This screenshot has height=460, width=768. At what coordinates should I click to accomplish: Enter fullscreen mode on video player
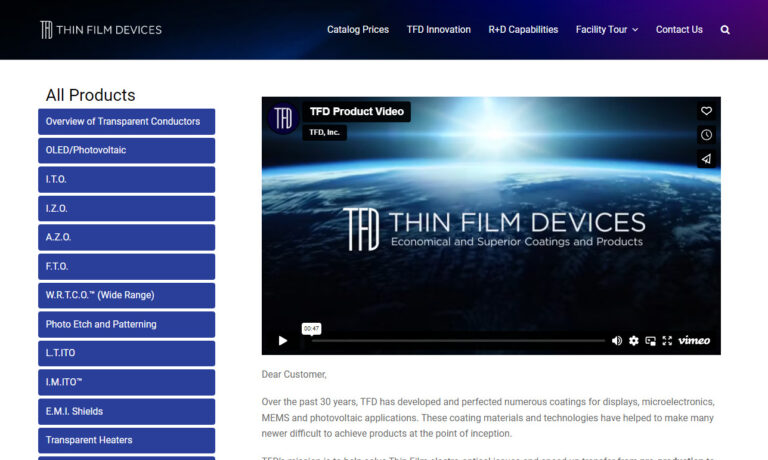[667, 340]
